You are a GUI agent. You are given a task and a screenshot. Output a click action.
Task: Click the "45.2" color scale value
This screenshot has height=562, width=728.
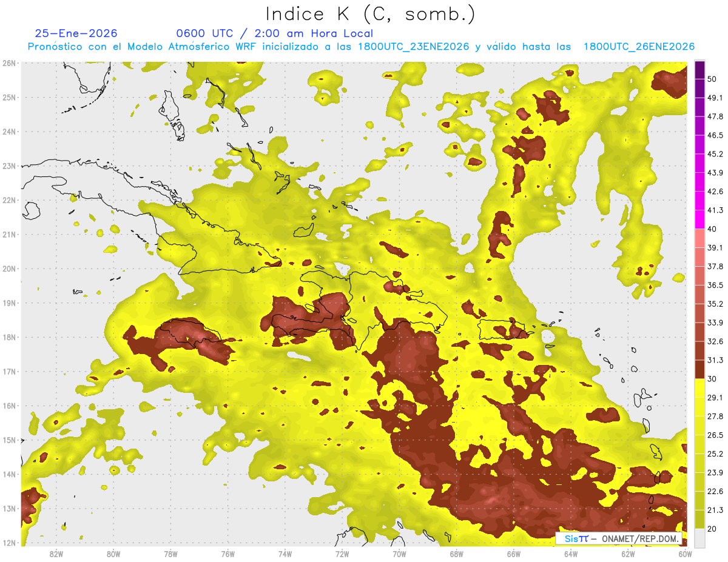tap(715, 154)
